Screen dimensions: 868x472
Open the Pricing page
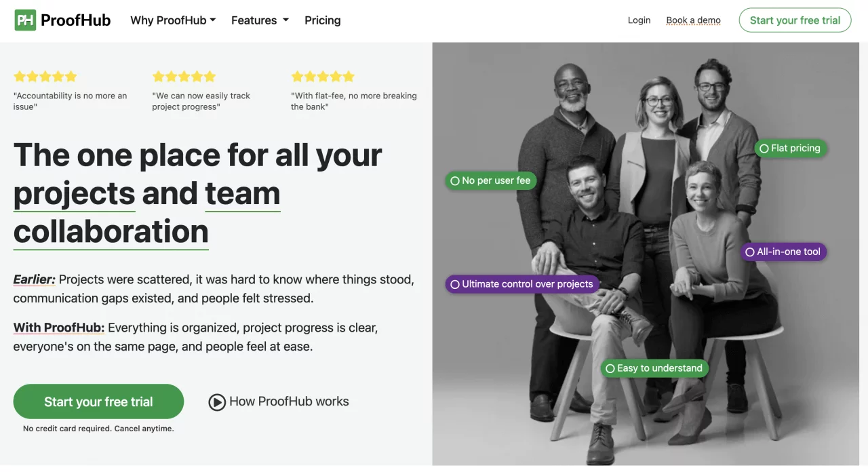[x=322, y=20]
